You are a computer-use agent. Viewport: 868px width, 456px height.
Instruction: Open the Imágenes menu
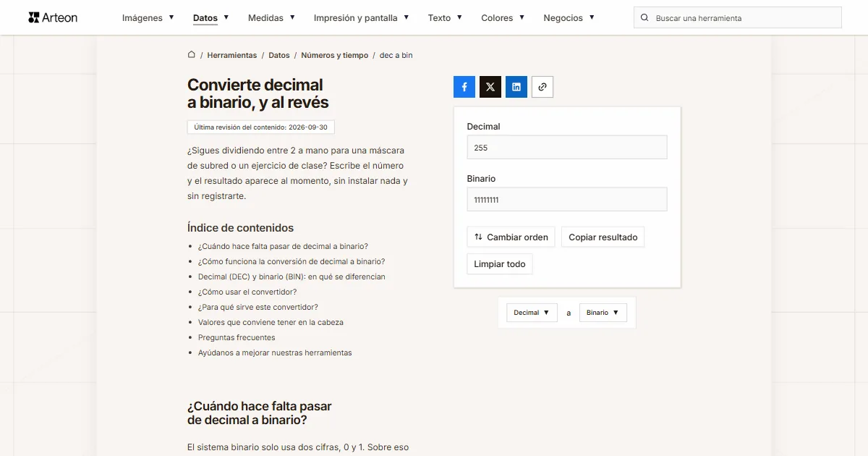pyautogui.click(x=148, y=17)
